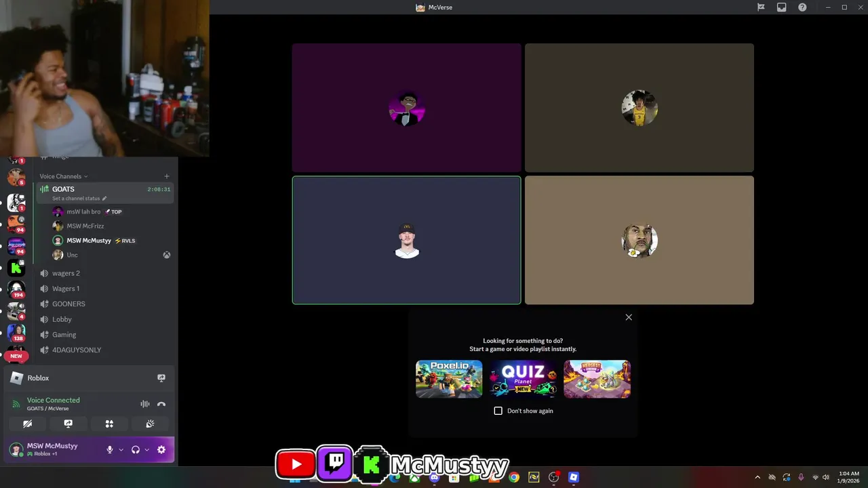Screen dimensions: 868x488
Task: Click the red NEW badge
Action: tap(16, 356)
